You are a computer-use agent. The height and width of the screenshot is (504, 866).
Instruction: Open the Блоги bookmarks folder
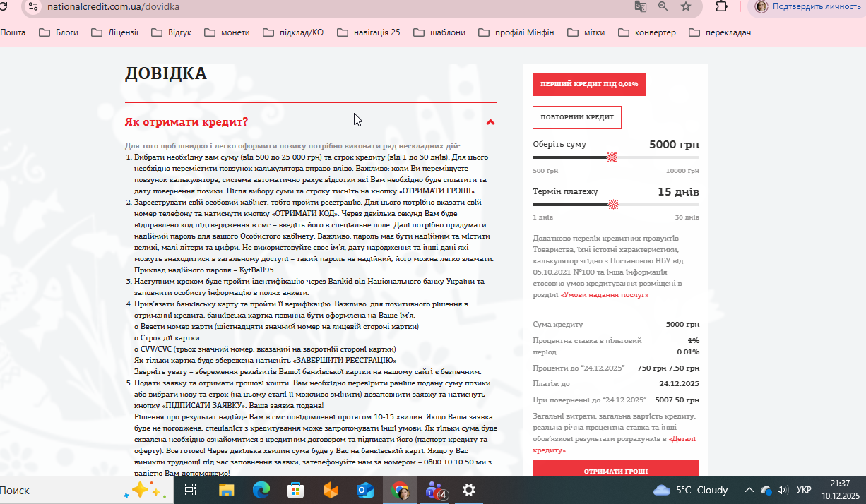[x=59, y=32]
